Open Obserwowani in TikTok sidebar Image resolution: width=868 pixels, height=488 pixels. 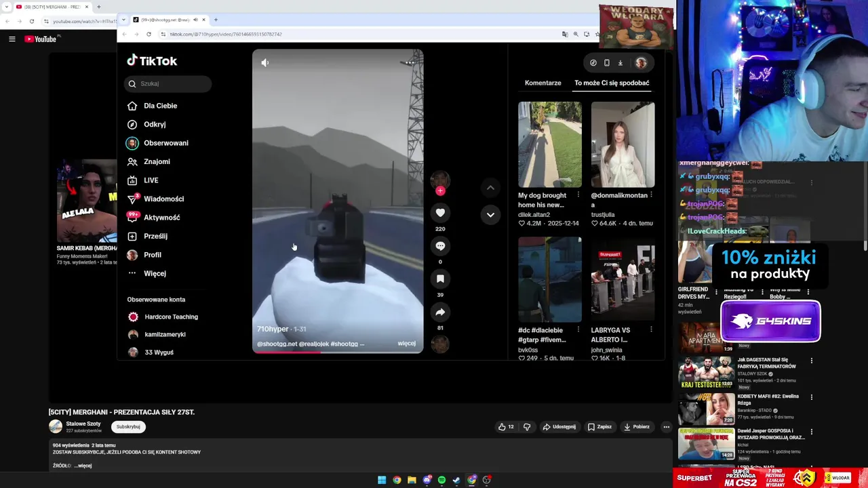167,143
